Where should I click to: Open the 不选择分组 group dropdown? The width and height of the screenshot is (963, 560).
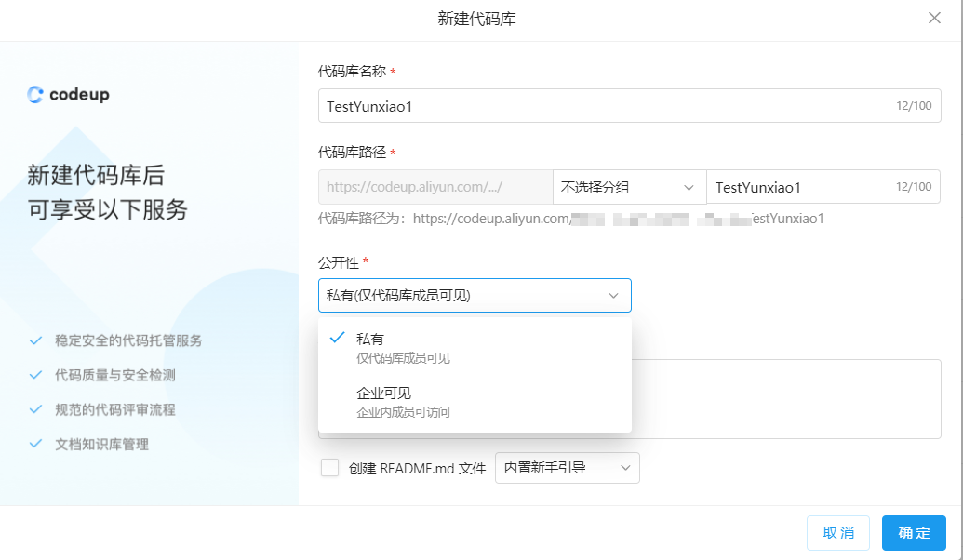point(629,187)
